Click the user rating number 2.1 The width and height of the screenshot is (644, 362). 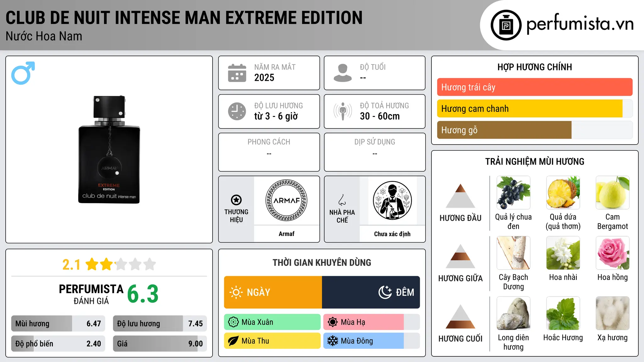point(71,265)
